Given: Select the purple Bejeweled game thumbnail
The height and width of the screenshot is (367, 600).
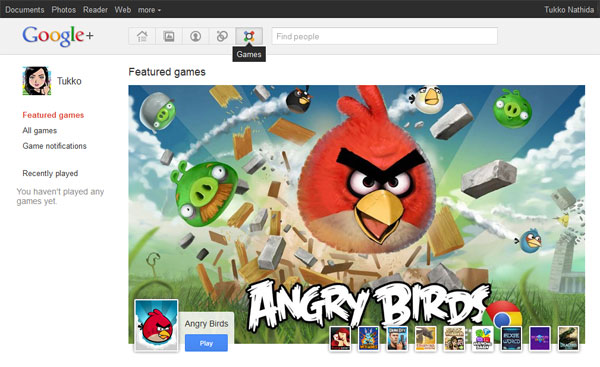Looking at the screenshot, I should point(540,338).
